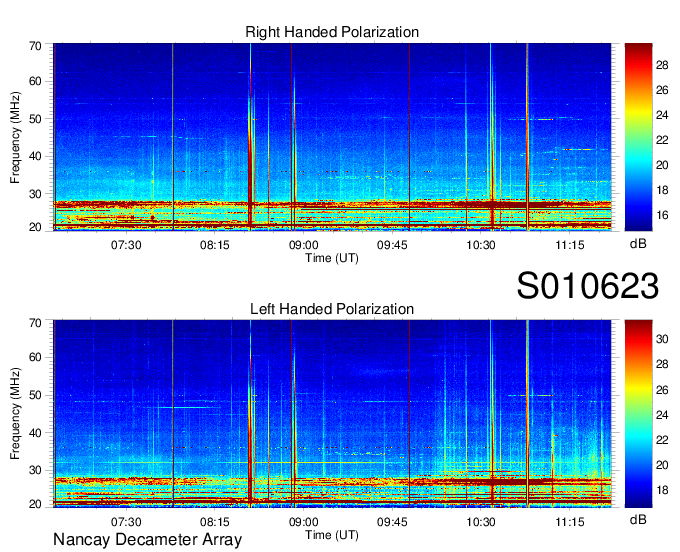680x552 pixels.
Task: Click the 22 dB value on Left Handed colorbar
Action: pyautogui.click(x=662, y=440)
